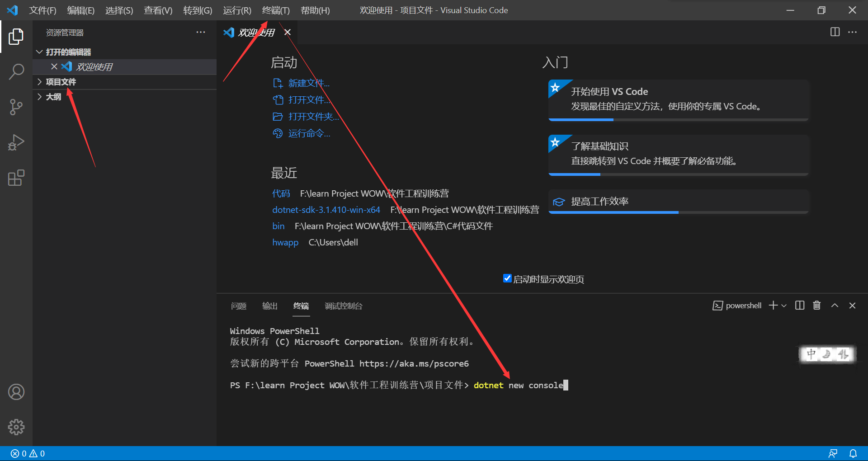Viewport: 868px width, 461px height.
Task: Open the 终端(T) menu
Action: point(276,10)
